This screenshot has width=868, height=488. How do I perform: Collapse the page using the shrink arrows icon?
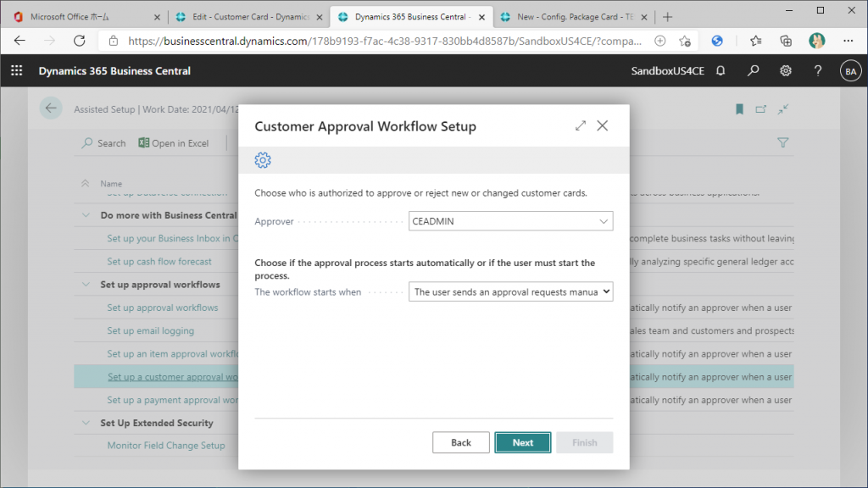(782, 109)
